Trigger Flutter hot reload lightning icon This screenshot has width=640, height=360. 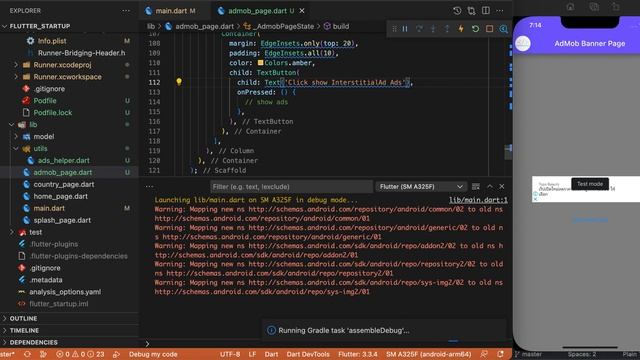pyautogui.click(x=461, y=29)
